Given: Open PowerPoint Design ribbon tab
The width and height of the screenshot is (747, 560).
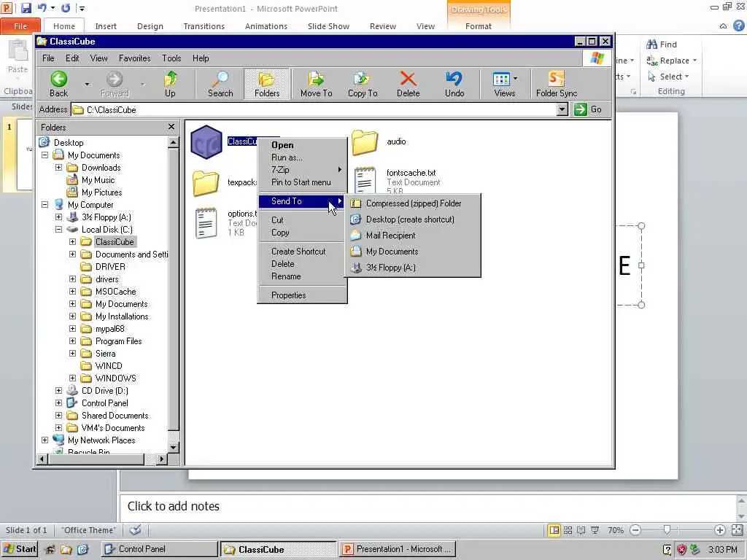Looking at the screenshot, I should click(150, 26).
